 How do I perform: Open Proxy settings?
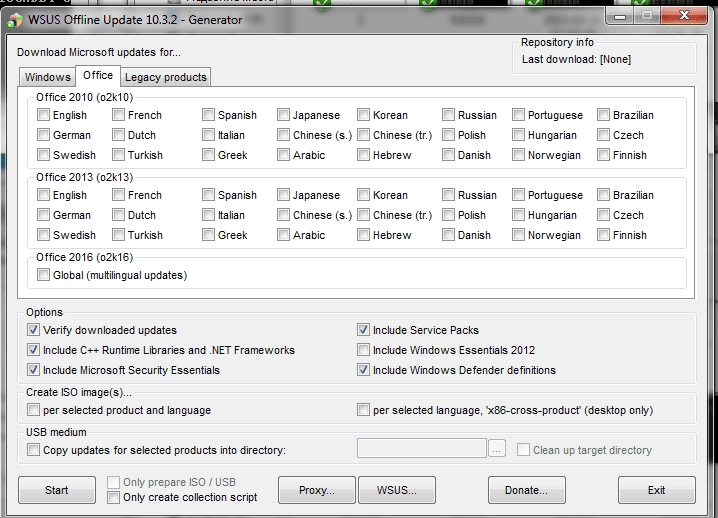317,490
